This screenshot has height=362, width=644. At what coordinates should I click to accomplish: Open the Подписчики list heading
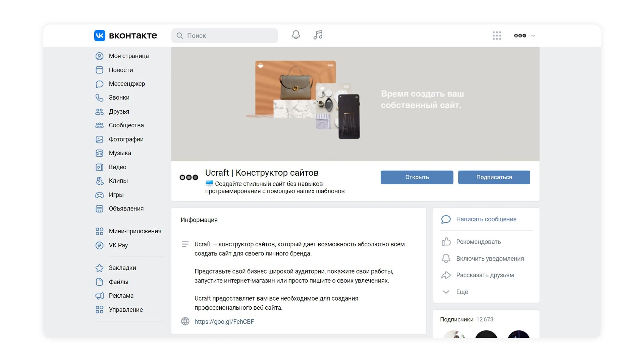tap(457, 320)
